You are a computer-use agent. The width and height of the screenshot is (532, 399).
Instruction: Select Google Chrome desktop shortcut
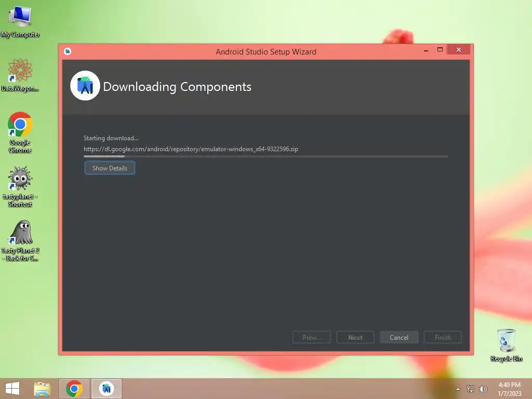click(x=20, y=132)
